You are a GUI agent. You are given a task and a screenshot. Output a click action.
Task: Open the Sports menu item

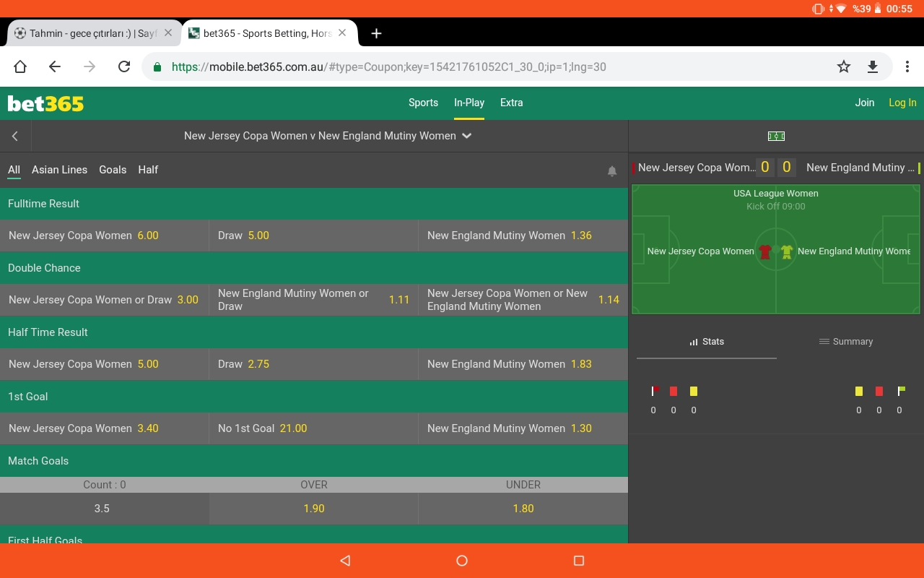click(x=423, y=103)
